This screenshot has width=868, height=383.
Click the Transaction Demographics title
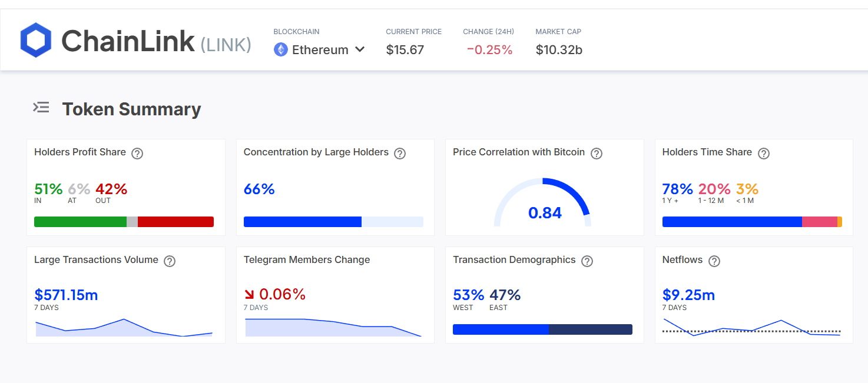pyautogui.click(x=514, y=260)
